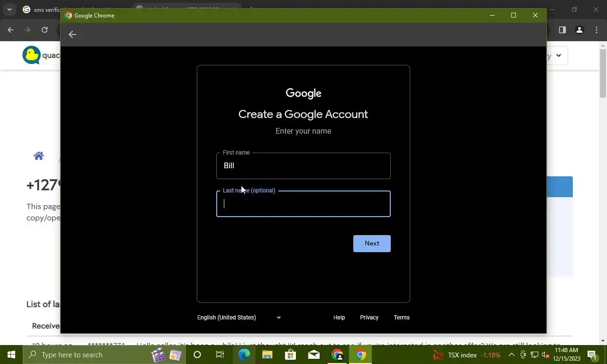Screen dimensions: 607x364
Task: Open the Help link
Action: (x=339, y=318)
